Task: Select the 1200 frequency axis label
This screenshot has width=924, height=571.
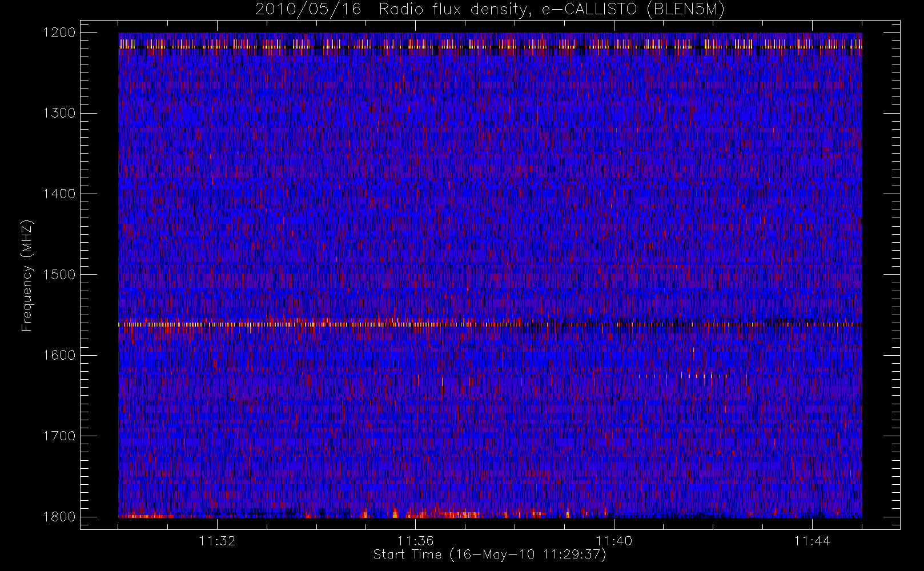Action: tap(59, 33)
